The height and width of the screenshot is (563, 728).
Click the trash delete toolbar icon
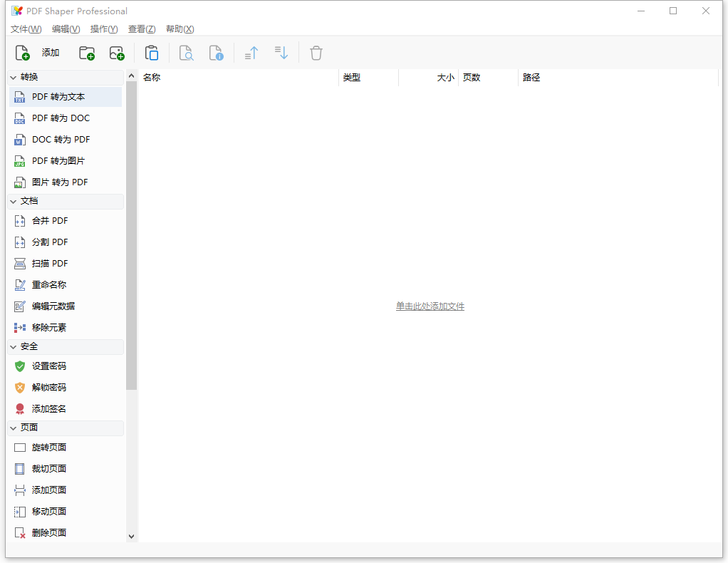pos(316,53)
